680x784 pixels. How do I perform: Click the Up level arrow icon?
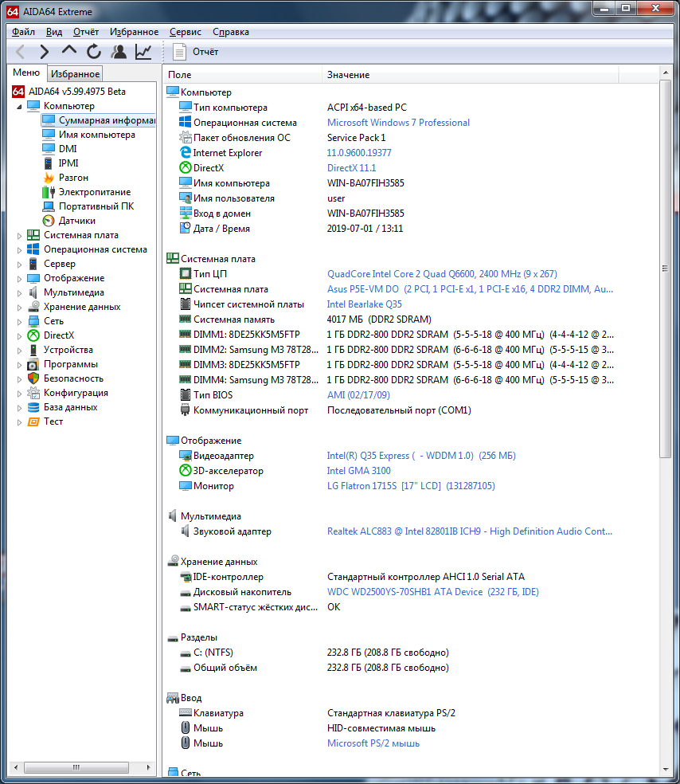coord(69,52)
